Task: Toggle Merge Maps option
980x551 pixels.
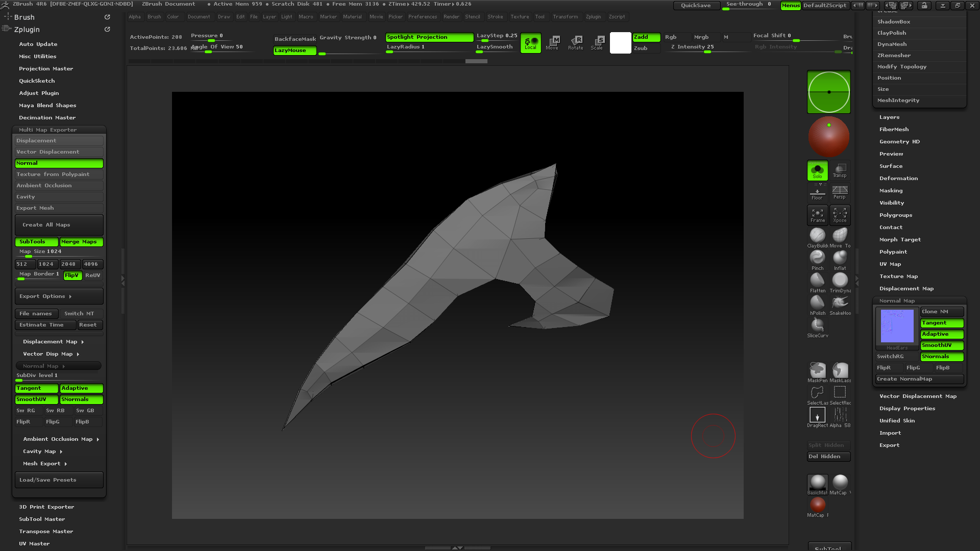Action: [82, 242]
